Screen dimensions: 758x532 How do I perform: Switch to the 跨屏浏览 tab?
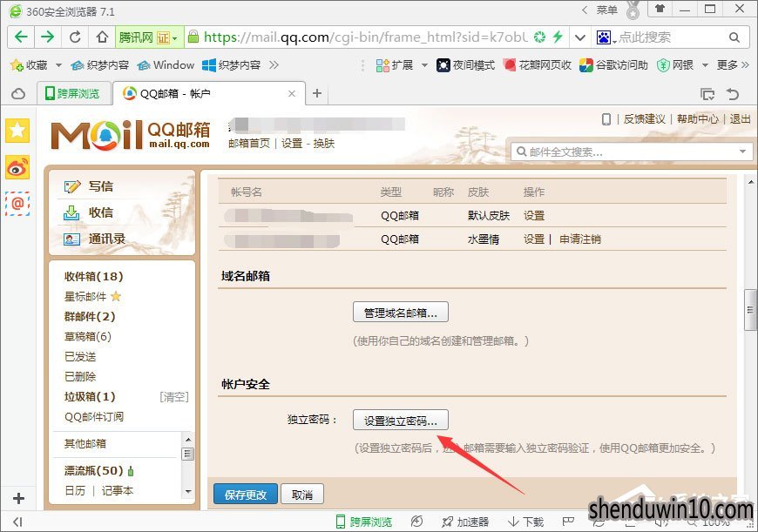(72, 93)
